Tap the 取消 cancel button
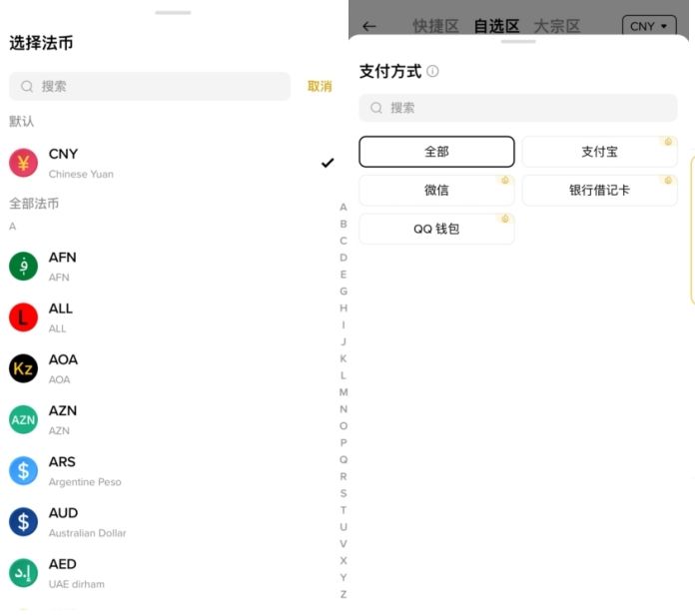Screen dimensions: 695x616 click(x=320, y=87)
